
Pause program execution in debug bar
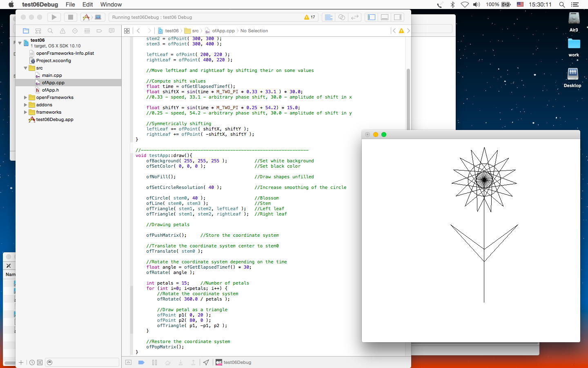pyautogui.click(x=154, y=362)
